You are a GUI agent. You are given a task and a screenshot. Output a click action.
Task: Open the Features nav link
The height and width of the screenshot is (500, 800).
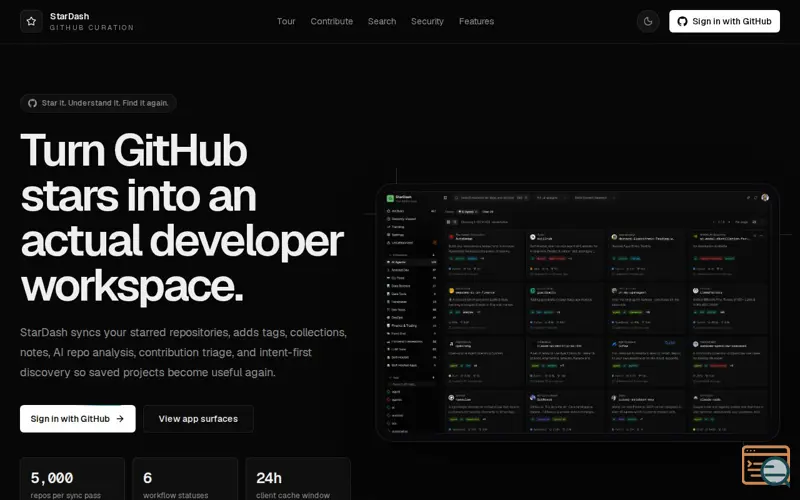point(477,21)
